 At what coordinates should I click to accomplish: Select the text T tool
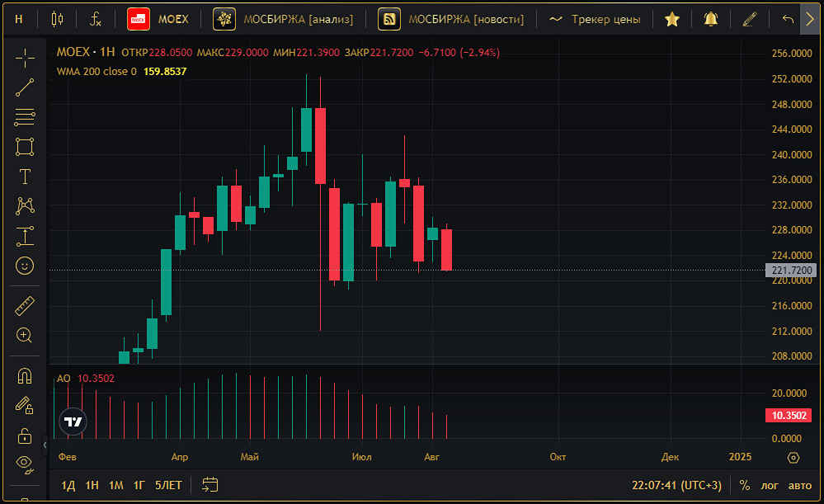[x=25, y=177]
